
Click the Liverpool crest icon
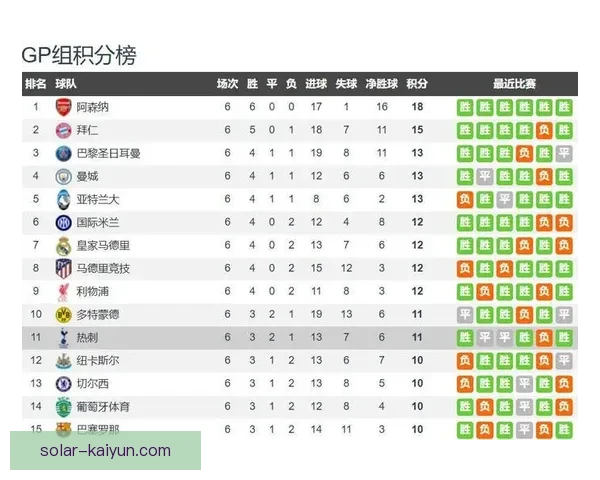[64, 291]
